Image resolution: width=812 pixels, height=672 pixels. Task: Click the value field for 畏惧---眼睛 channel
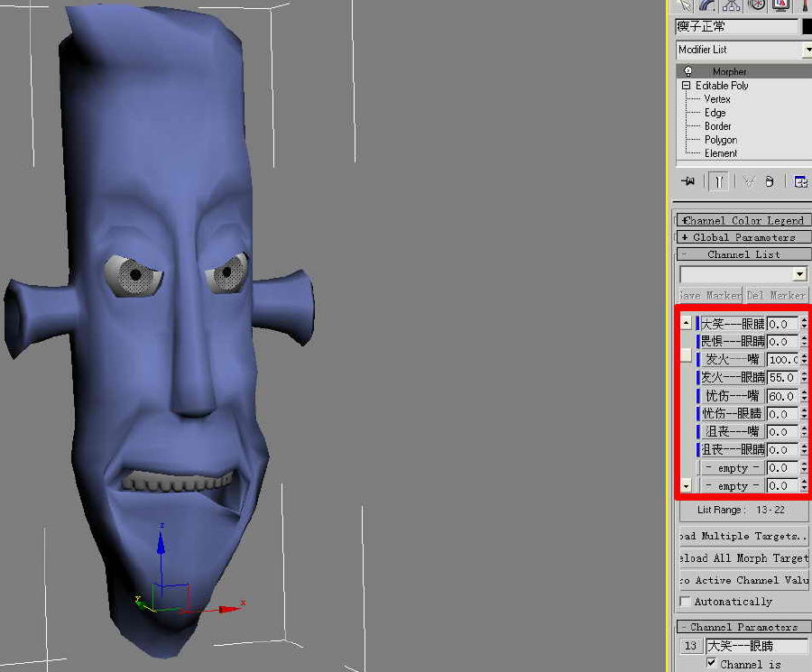pos(782,342)
